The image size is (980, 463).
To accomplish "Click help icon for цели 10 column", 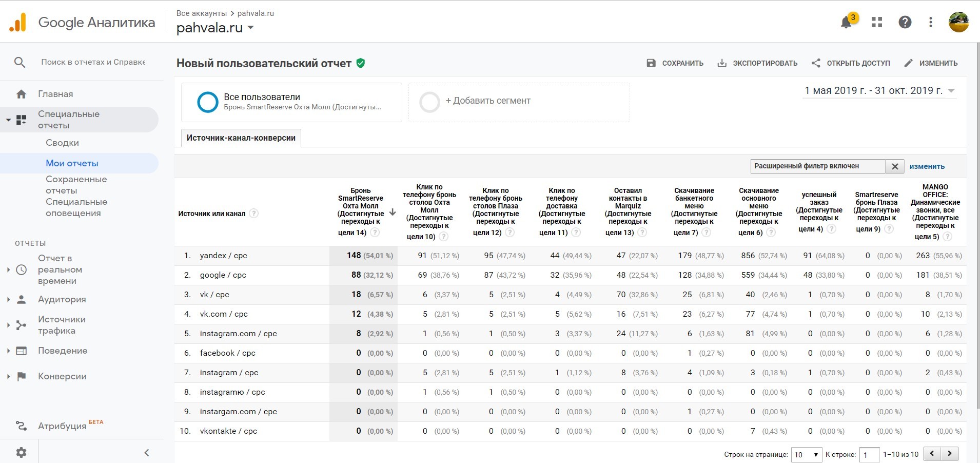I will click(443, 237).
